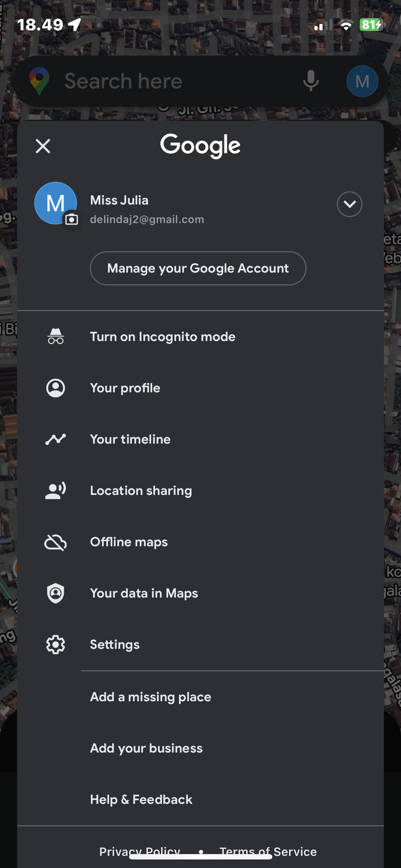The image size is (401, 868).
Task: Tap the timeline graph icon
Action: pyautogui.click(x=56, y=439)
